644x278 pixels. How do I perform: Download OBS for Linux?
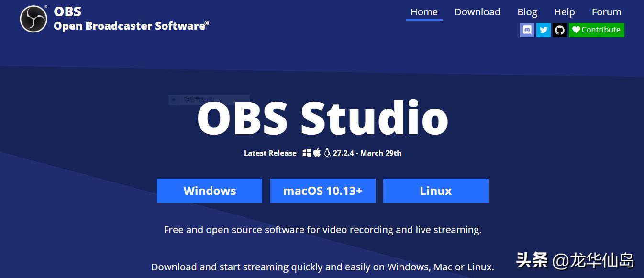(436, 191)
